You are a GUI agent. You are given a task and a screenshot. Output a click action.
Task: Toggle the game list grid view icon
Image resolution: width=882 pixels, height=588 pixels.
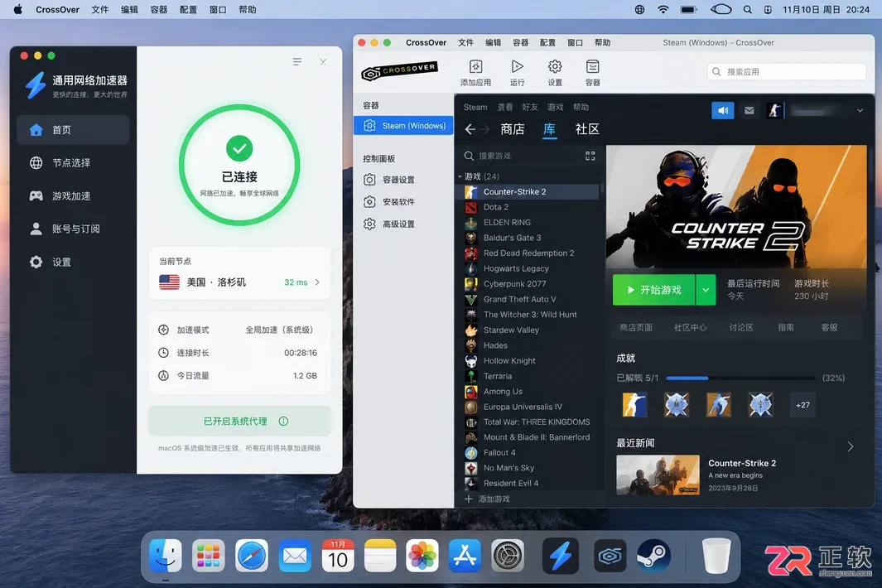pos(590,156)
